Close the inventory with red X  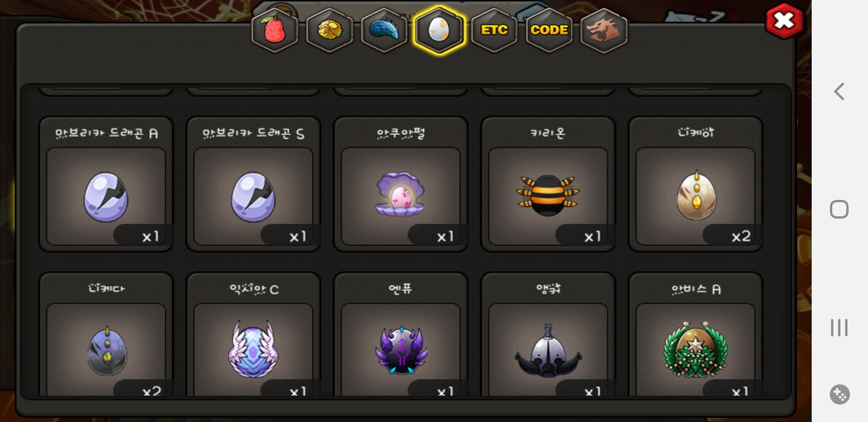pos(784,21)
